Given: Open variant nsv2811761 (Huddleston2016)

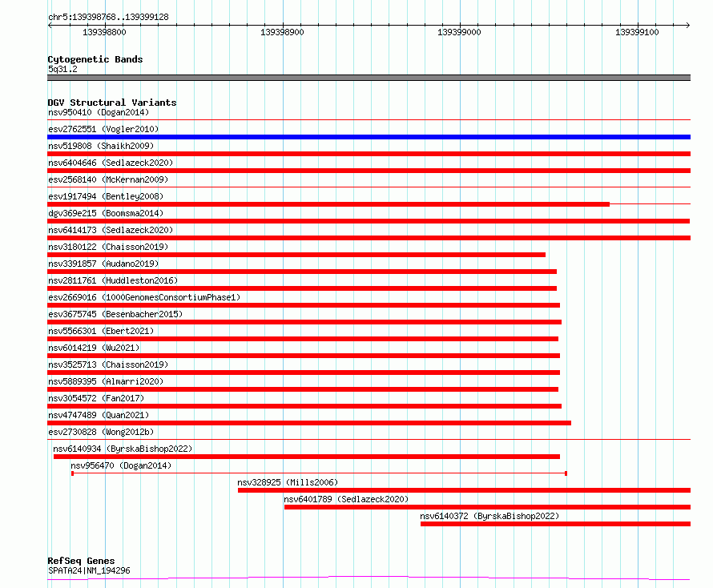Looking at the screenshot, I should pos(113,280).
